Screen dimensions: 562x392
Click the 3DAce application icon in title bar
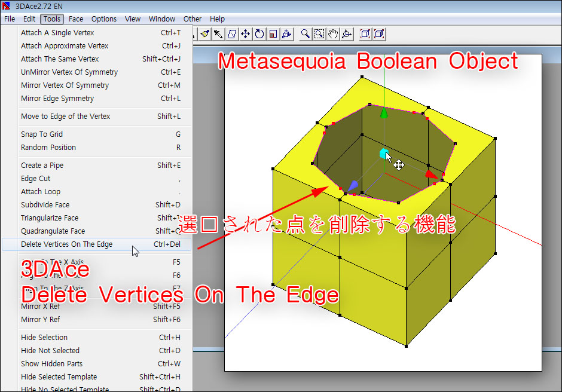point(6,6)
